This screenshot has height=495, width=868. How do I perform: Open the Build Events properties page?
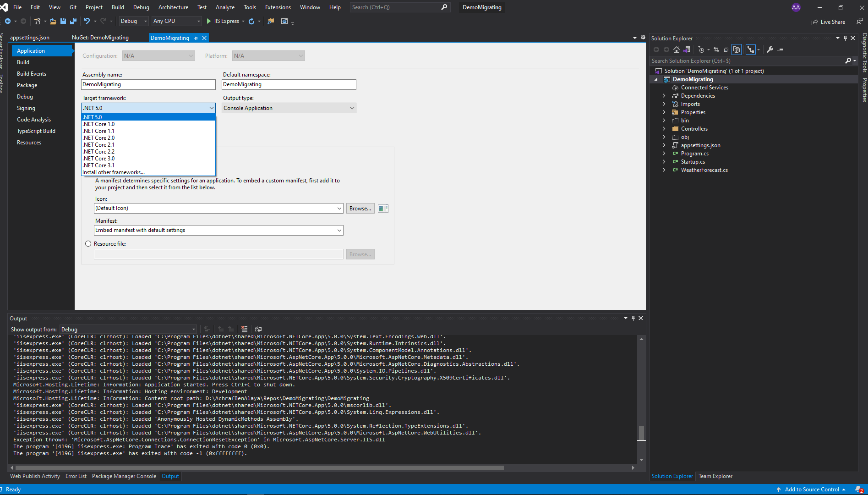[32, 74]
